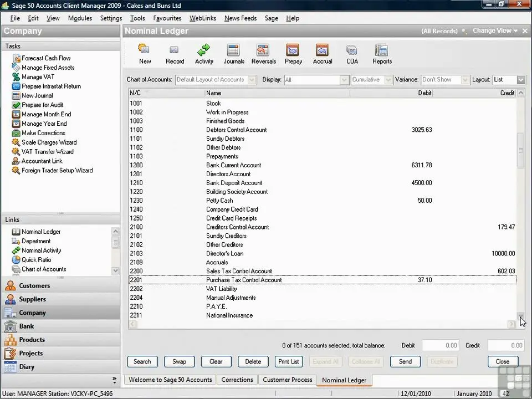Sort by the N/C column header

tap(167, 93)
